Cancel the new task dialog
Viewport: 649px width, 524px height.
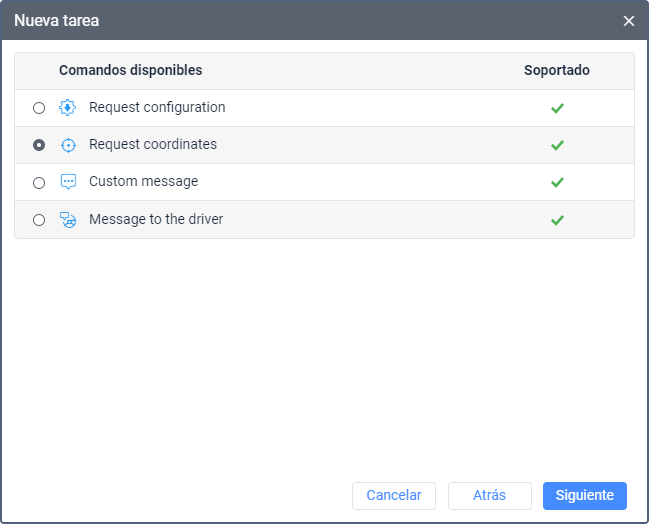pyautogui.click(x=394, y=495)
